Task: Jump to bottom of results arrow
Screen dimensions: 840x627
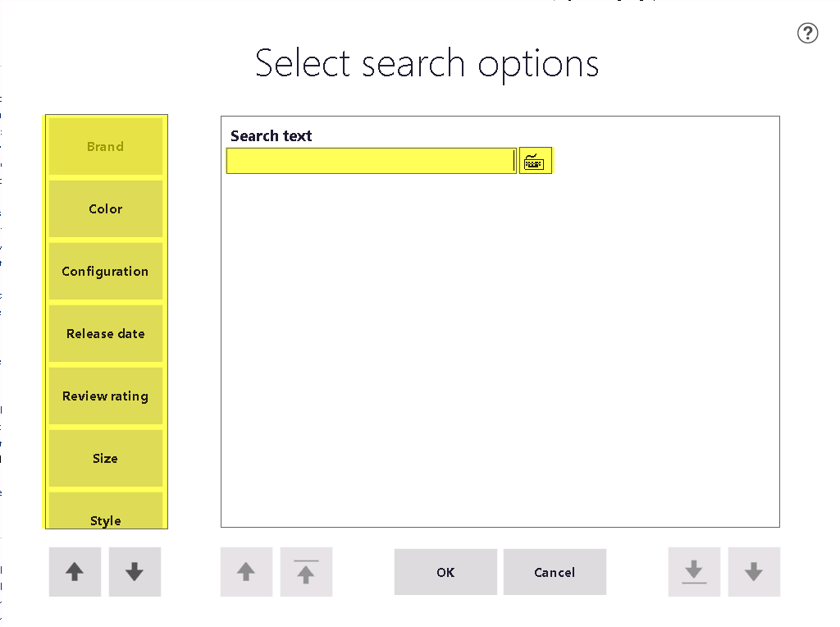Action: click(x=694, y=572)
